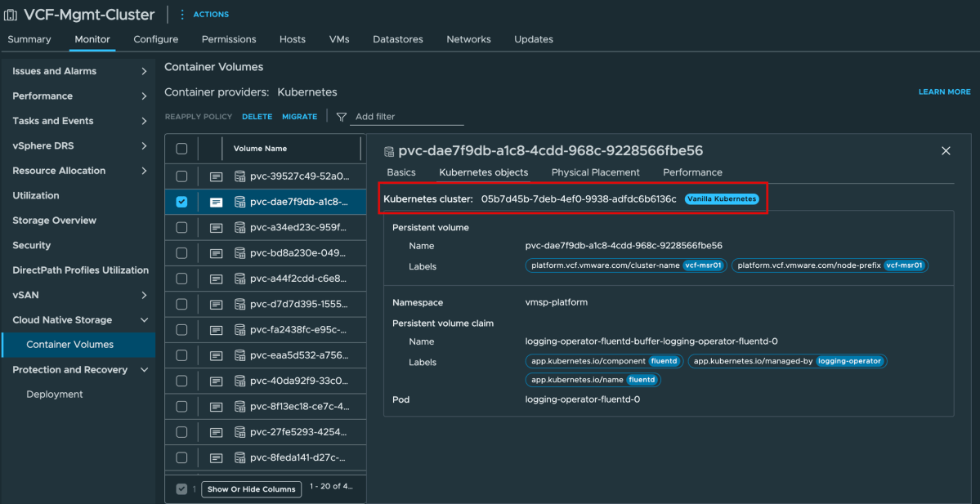This screenshot has height=504, width=980.
Task: Click the DELETE action
Action: click(257, 117)
